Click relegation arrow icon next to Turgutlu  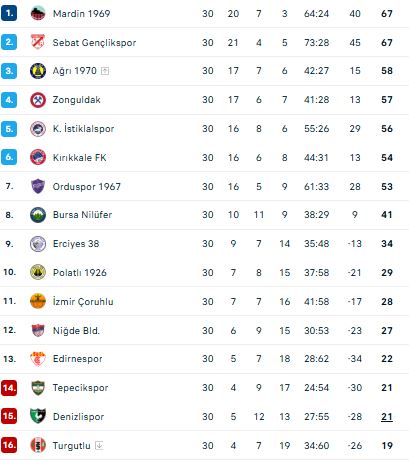99,445
